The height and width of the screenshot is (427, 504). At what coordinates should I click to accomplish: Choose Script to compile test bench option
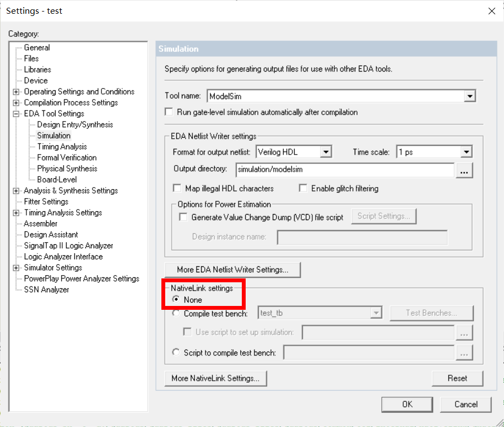(175, 352)
